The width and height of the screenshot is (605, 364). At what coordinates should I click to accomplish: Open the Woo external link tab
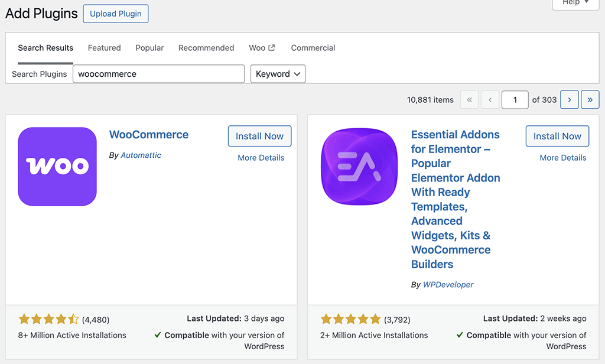[x=262, y=48]
